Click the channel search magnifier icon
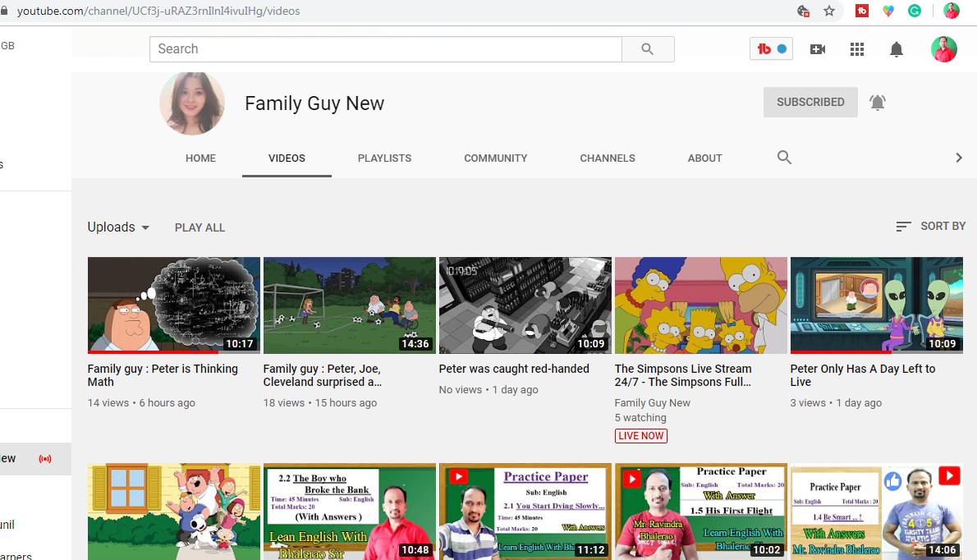977x560 pixels. pyautogui.click(x=784, y=157)
